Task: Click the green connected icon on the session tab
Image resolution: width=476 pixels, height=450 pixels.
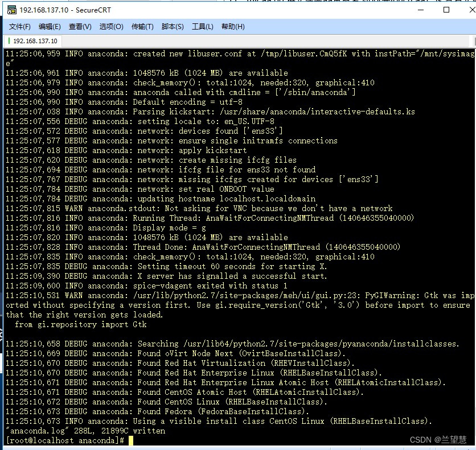Action: tap(9, 40)
